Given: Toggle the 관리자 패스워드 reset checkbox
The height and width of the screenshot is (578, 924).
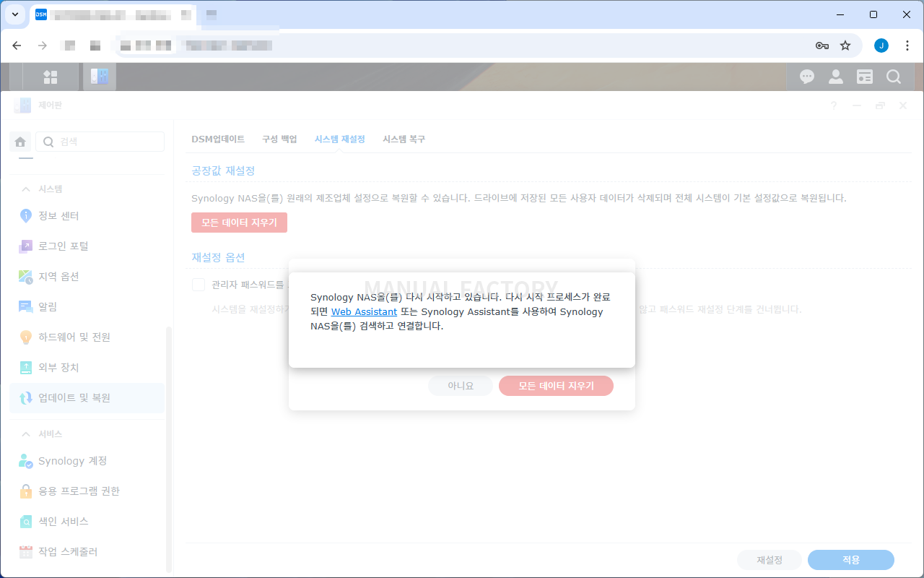Looking at the screenshot, I should point(199,285).
